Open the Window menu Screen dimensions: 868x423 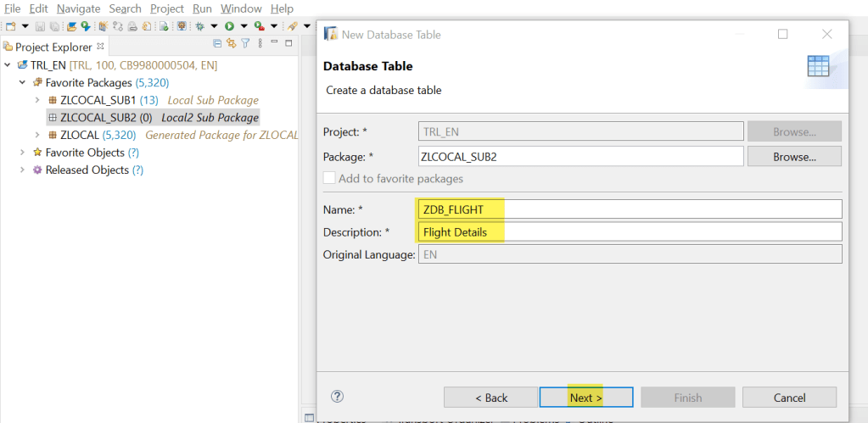(241, 8)
